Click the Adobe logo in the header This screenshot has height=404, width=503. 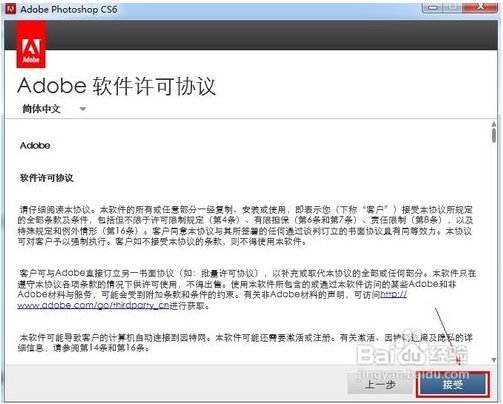[31, 45]
